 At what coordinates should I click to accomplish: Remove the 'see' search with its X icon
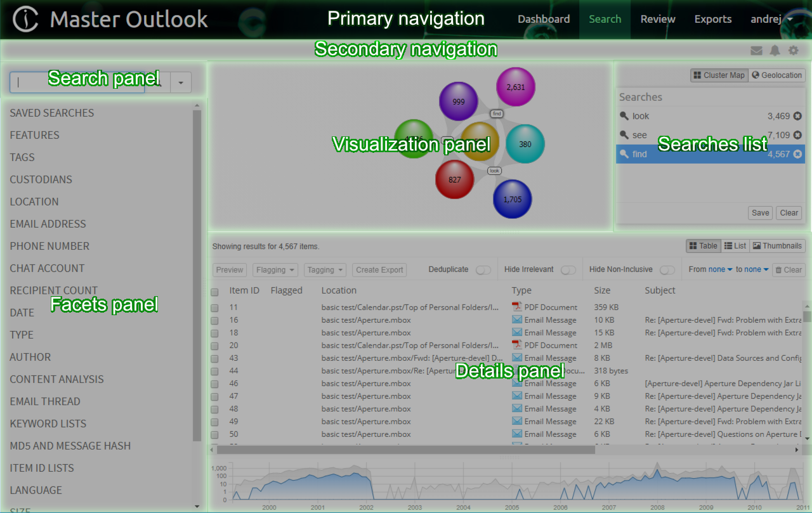[797, 135]
